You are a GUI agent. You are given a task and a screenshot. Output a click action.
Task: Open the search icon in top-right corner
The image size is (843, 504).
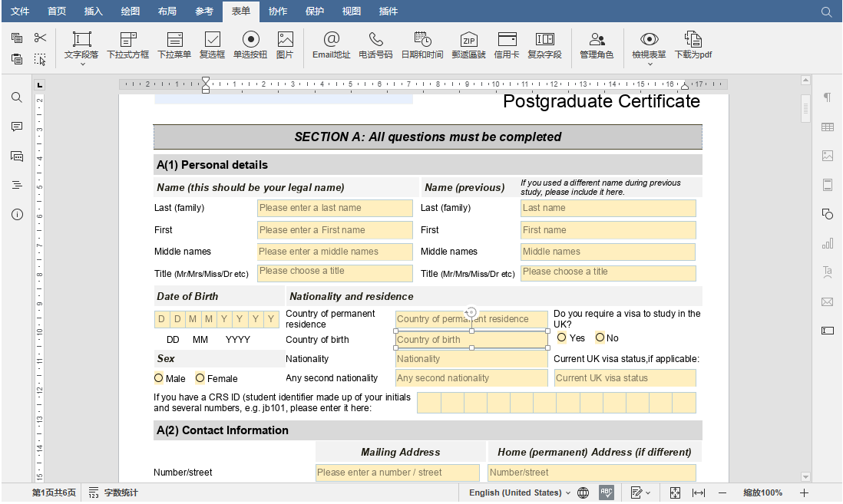click(x=826, y=12)
